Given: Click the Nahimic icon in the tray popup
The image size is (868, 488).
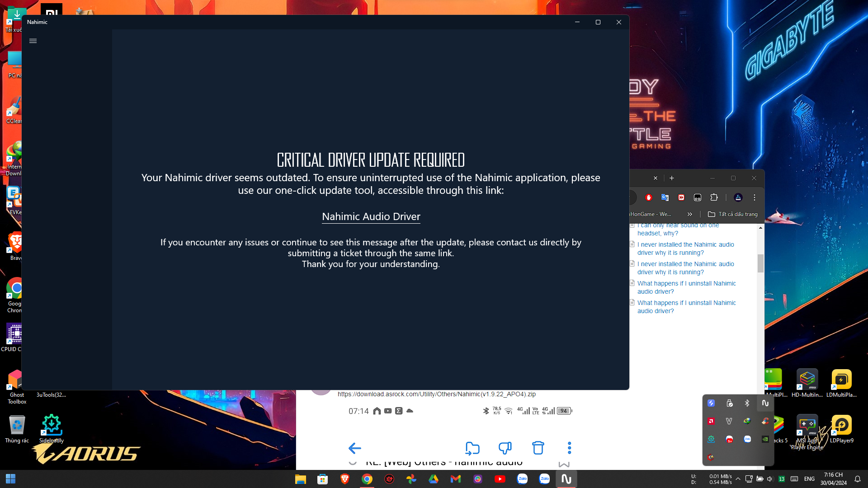Looking at the screenshot, I should coord(765,403).
